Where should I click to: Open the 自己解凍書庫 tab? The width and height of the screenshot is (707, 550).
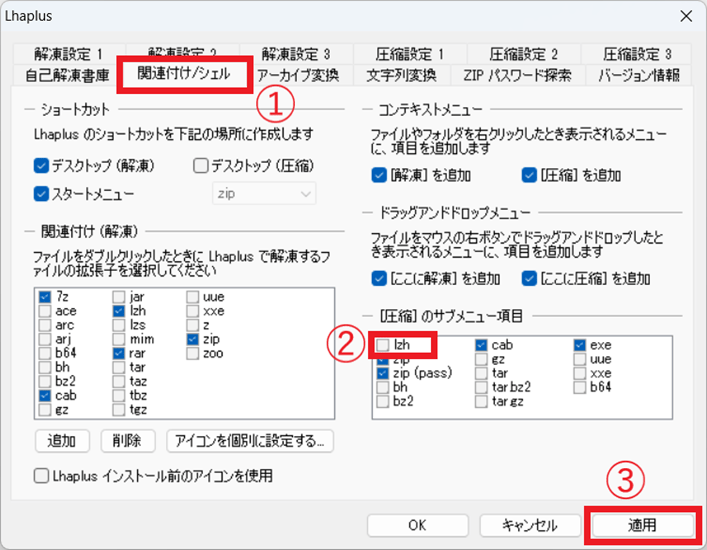[x=67, y=75]
